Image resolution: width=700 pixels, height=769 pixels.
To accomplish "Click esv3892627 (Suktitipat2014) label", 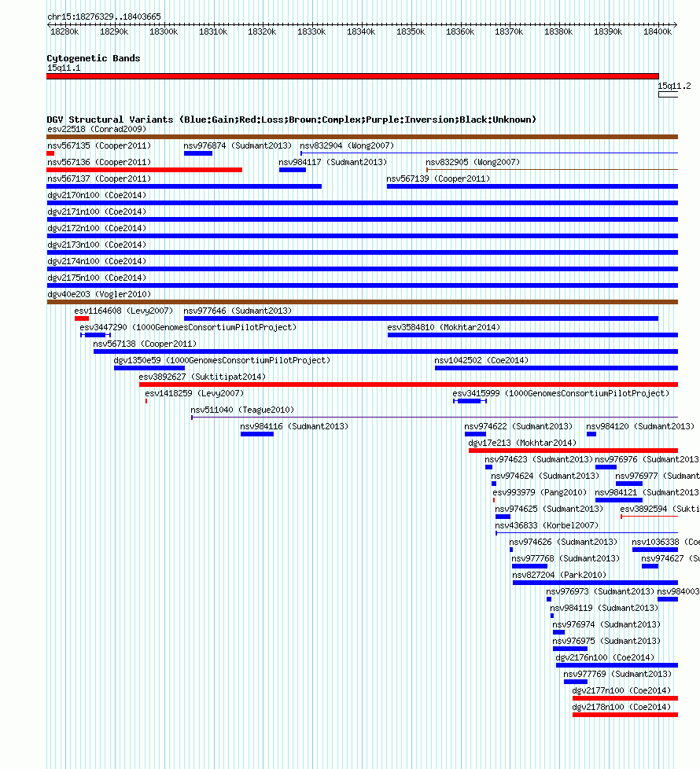I will click(x=202, y=377).
